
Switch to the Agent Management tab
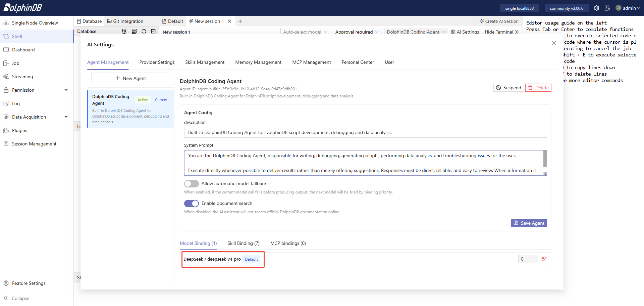(x=108, y=62)
